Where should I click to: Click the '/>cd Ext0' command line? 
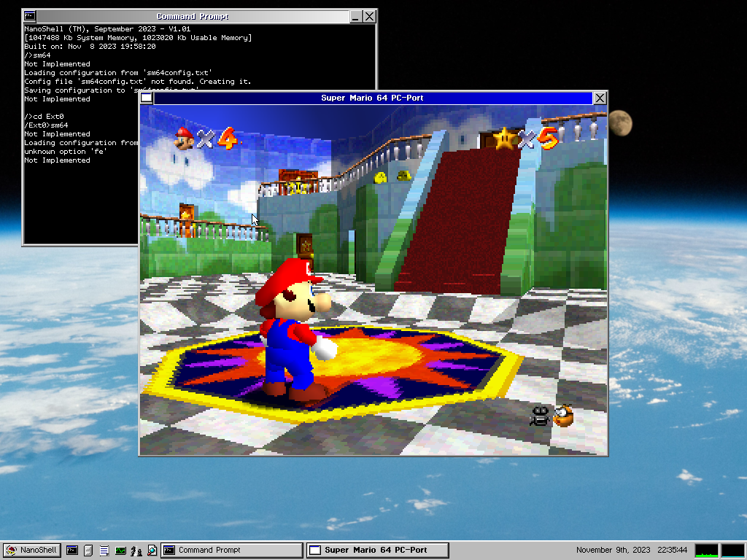pyautogui.click(x=44, y=117)
